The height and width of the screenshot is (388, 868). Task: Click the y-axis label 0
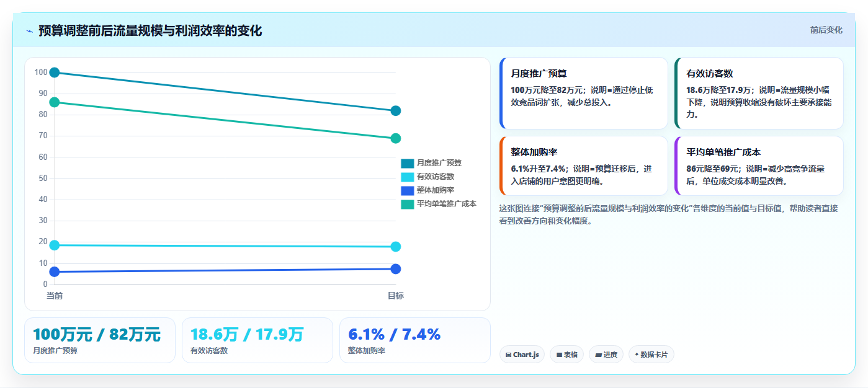pos(45,284)
